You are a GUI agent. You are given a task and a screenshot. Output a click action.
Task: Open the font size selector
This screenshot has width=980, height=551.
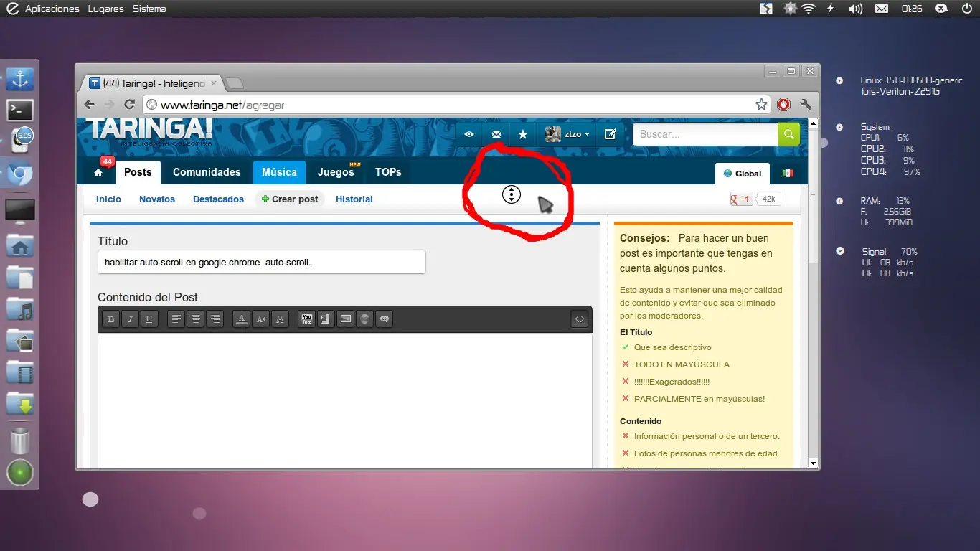pyautogui.click(x=261, y=319)
